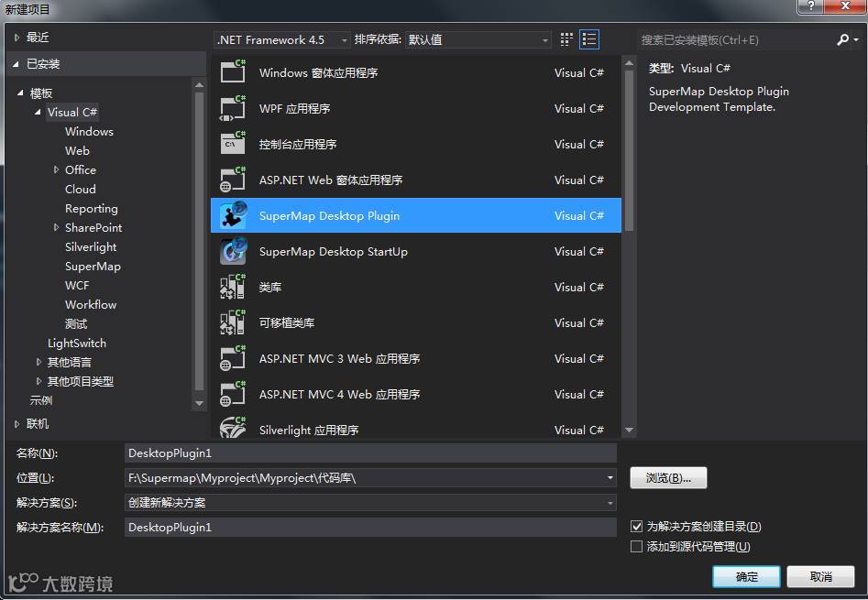Click the 搜索已安装模板 search box

pos(736,39)
